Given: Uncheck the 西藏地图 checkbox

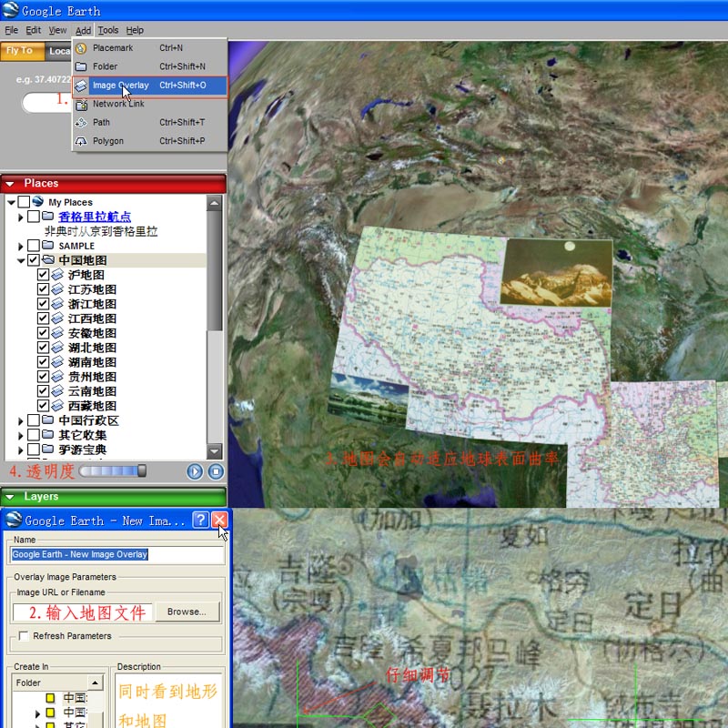Looking at the screenshot, I should (x=43, y=405).
